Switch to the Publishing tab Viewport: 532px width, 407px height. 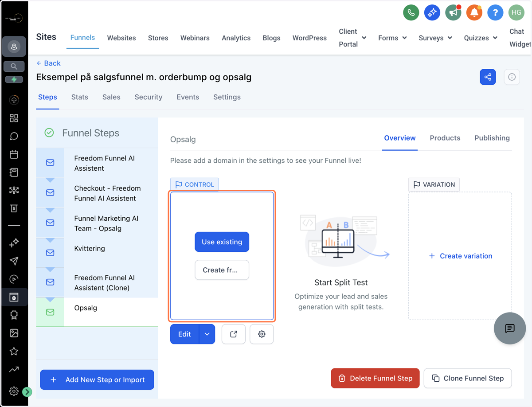492,138
